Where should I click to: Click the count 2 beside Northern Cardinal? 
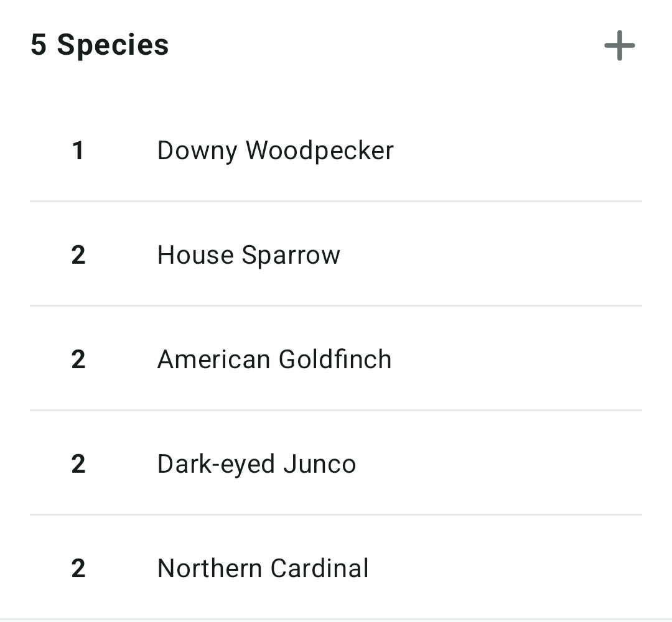point(78,569)
